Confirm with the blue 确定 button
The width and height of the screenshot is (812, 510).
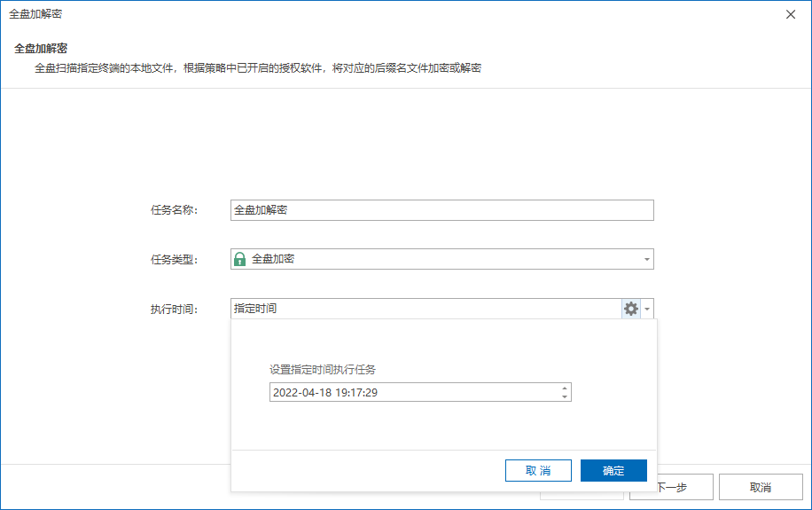click(613, 471)
